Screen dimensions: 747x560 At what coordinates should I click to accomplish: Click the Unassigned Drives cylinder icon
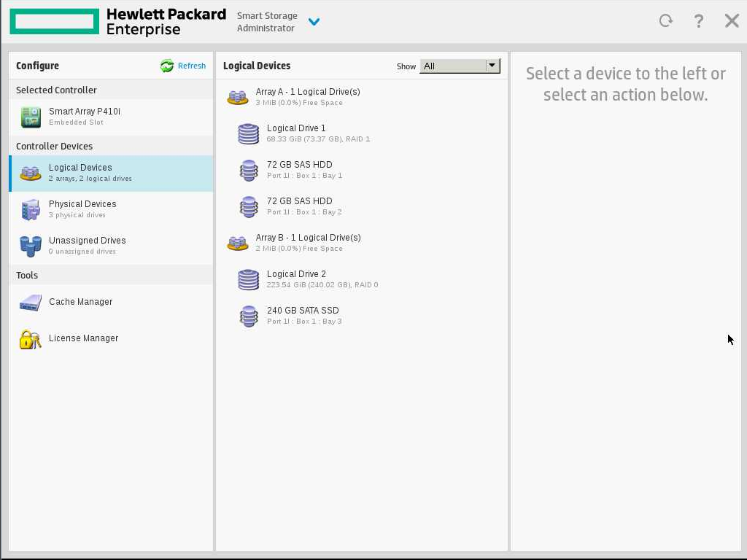coord(31,246)
